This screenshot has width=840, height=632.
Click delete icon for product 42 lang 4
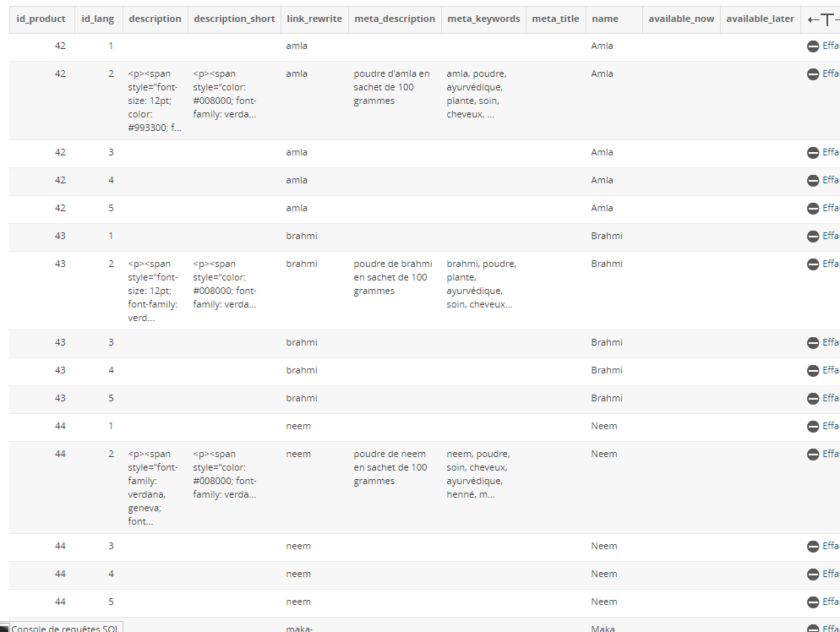coord(813,181)
